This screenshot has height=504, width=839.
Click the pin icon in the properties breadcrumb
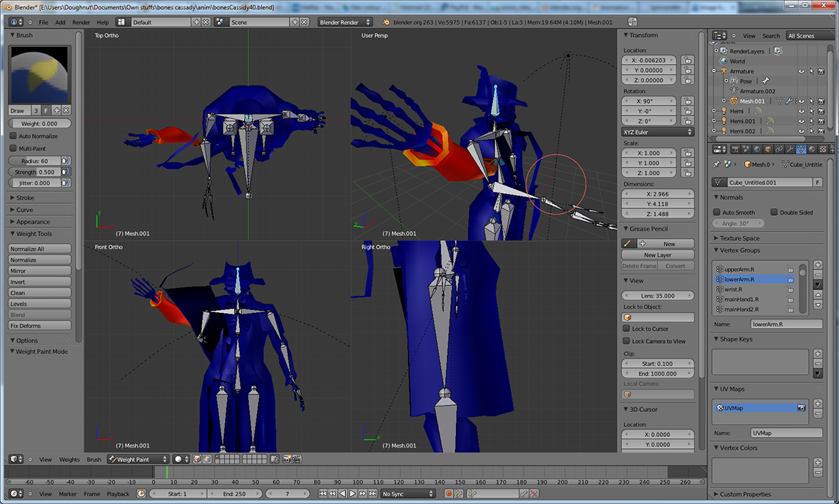pos(716,164)
